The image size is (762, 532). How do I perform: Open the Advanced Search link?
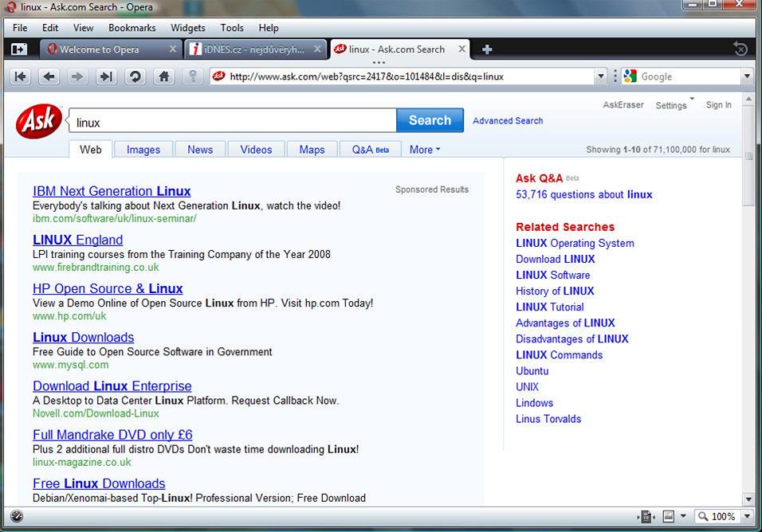pyautogui.click(x=508, y=121)
